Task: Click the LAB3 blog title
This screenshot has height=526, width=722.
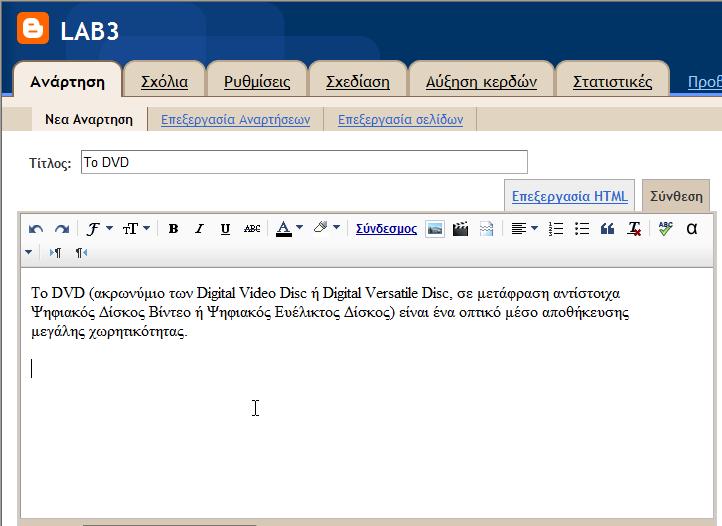Action: click(x=90, y=32)
